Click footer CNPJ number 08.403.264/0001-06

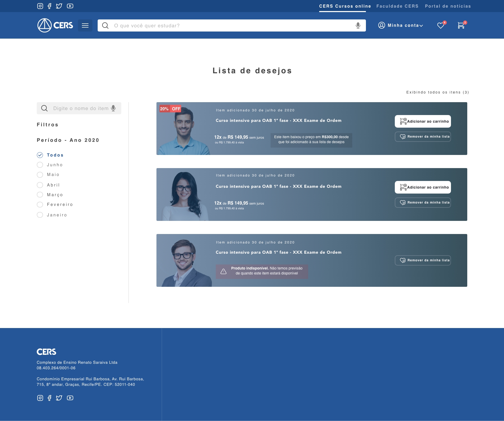pyautogui.click(x=56, y=368)
